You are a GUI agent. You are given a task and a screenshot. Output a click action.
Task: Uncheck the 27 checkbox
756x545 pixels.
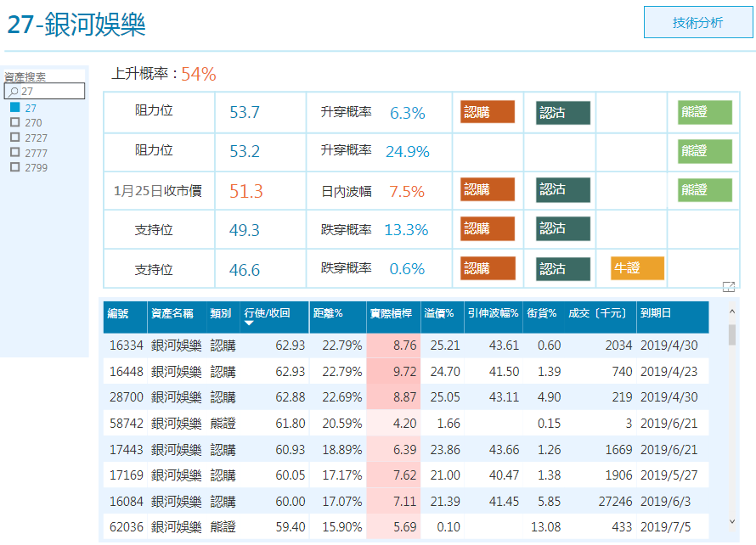tap(15, 108)
